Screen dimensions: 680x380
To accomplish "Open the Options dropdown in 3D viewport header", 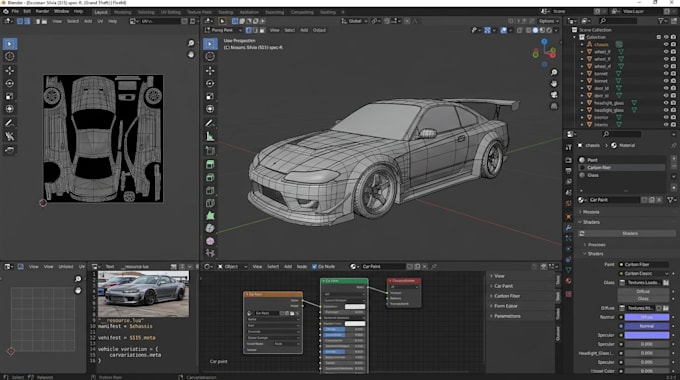I will tap(548, 21).
